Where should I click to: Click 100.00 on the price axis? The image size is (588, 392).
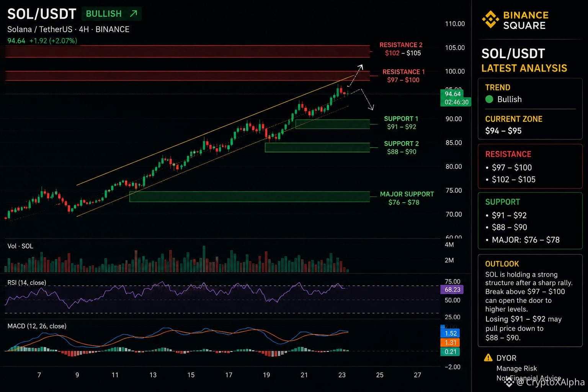(x=455, y=71)
